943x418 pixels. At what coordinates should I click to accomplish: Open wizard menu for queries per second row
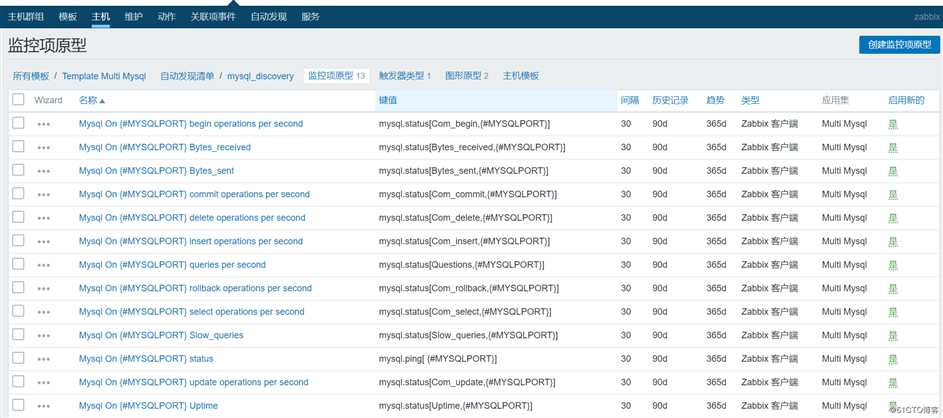click(43, 265)
